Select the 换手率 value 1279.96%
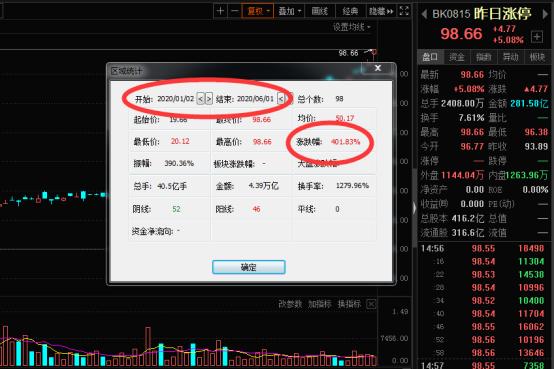 point(352,186)
